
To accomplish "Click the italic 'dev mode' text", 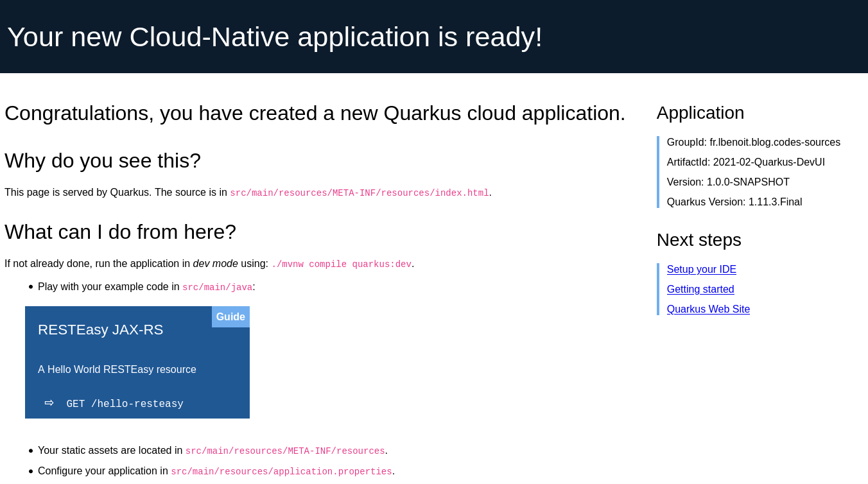I will 216,264.
